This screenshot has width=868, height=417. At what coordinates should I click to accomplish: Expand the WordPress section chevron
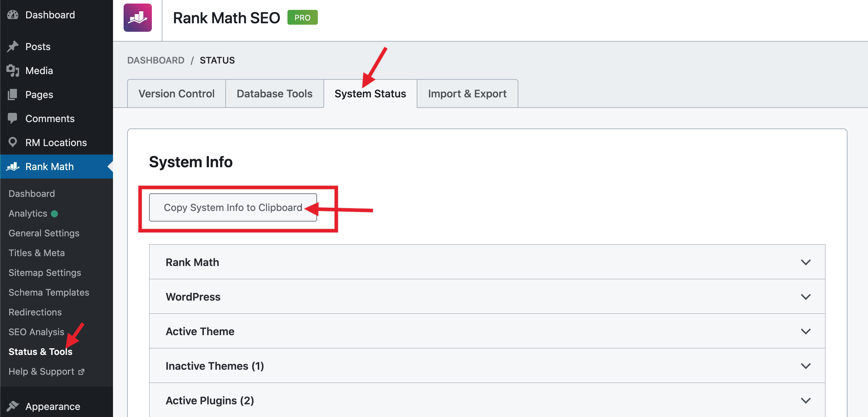point(806,297)
